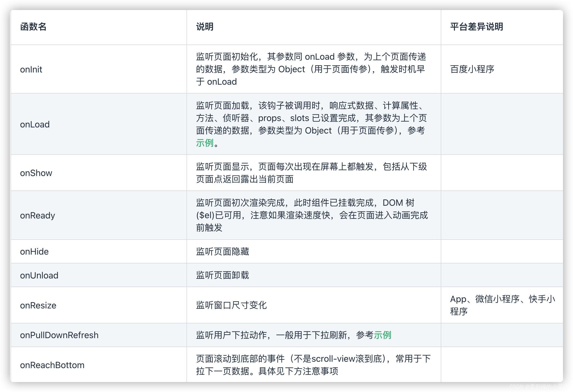Click the onUnload function name
Image resolution: width=573 pixels, height=392 pixels.
[x=39, y=275]
